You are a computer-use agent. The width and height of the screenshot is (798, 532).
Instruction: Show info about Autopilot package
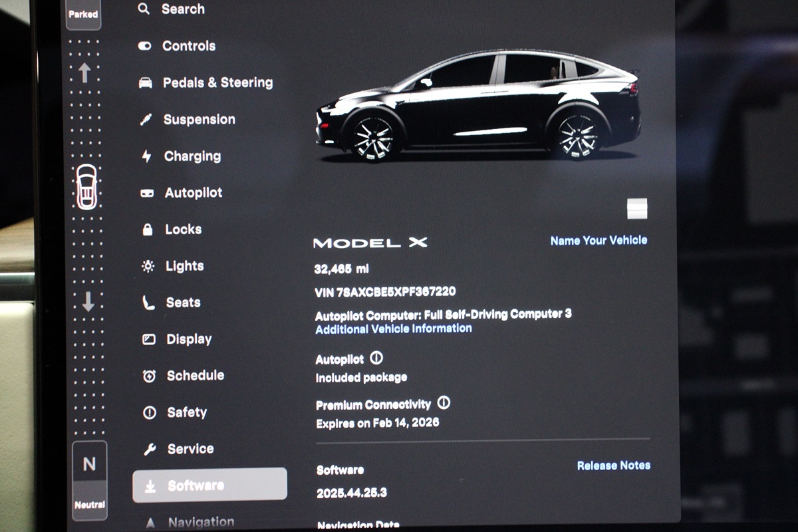pyautogui.click(x=376, y=358)
